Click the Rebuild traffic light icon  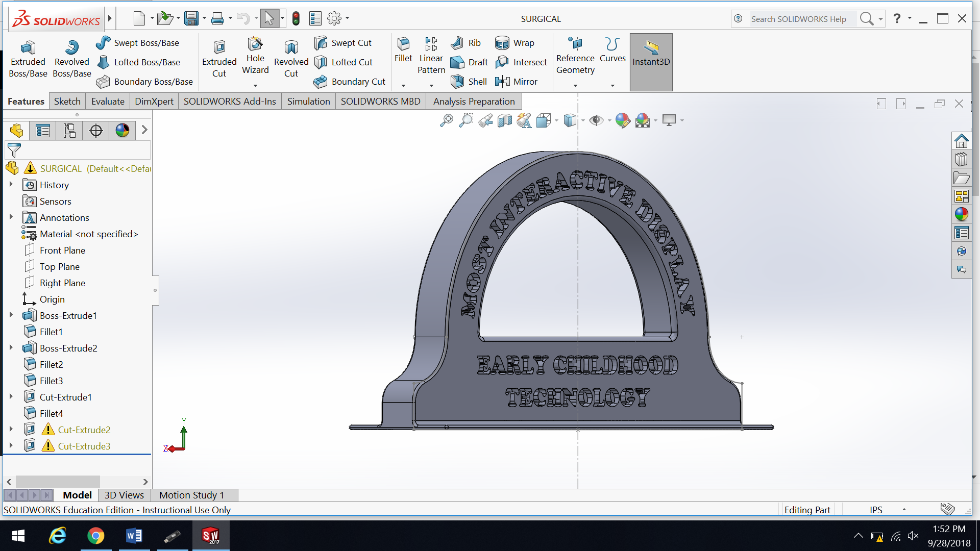(x=296, y=19)
